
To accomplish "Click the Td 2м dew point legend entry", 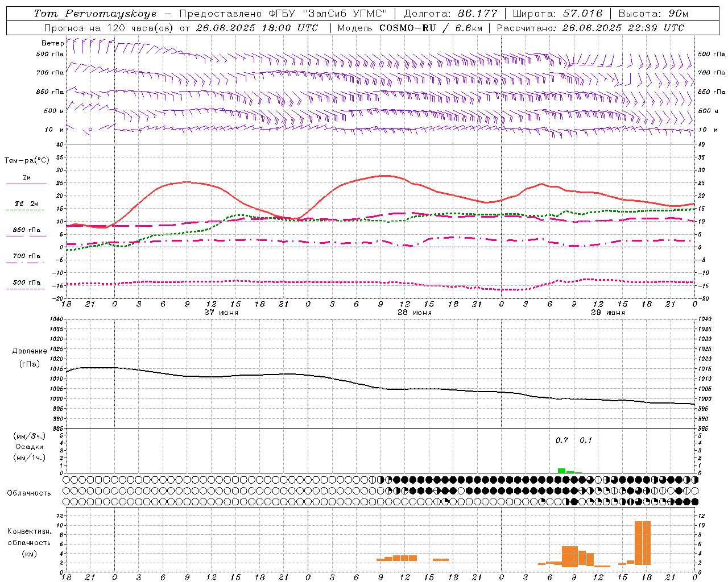I will point(27,203).
